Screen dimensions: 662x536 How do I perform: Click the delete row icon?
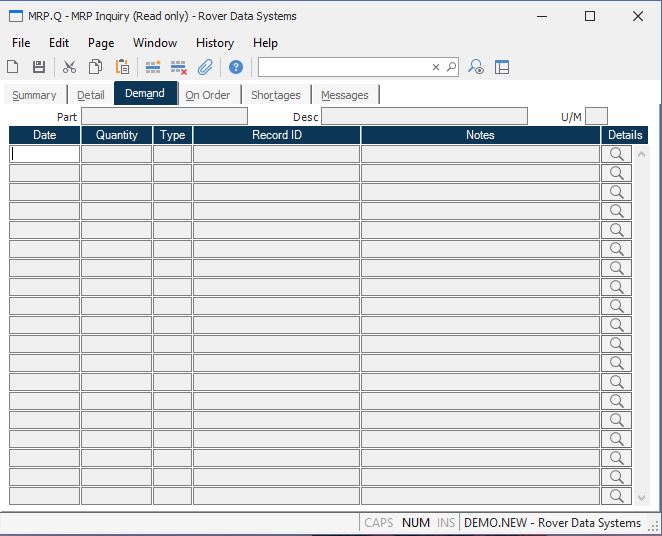tap(179, 67)
